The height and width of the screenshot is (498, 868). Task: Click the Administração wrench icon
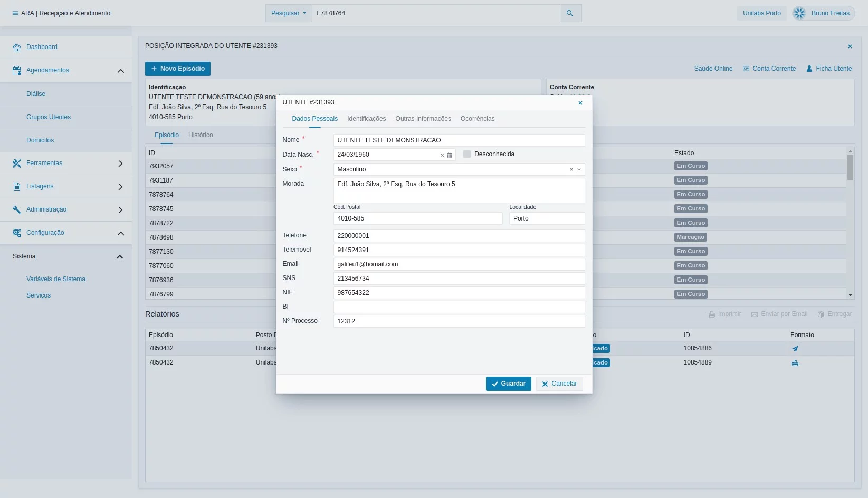[x=17, y=209]
